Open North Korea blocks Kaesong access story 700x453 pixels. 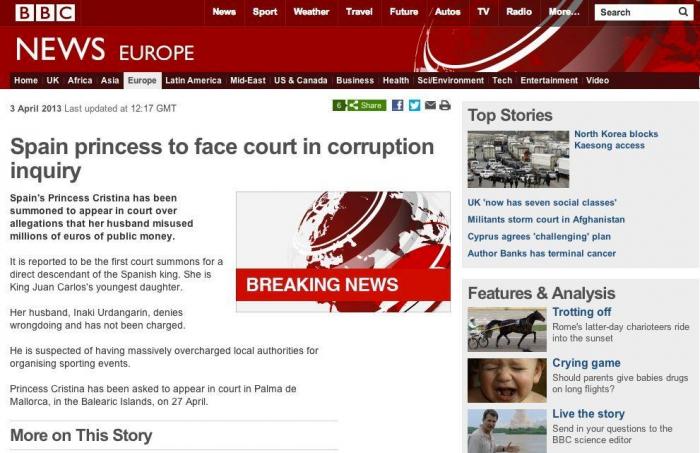coord(616,140)
